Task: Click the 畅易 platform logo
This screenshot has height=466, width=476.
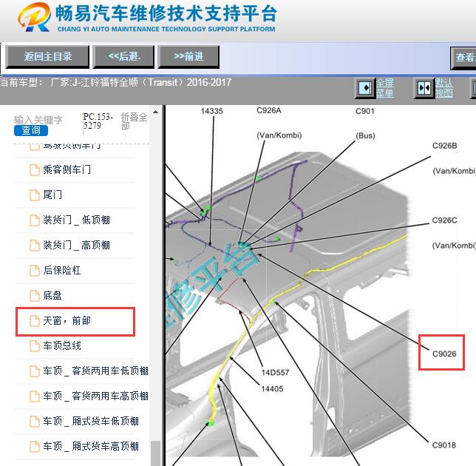Action: [x=34, y=17]
